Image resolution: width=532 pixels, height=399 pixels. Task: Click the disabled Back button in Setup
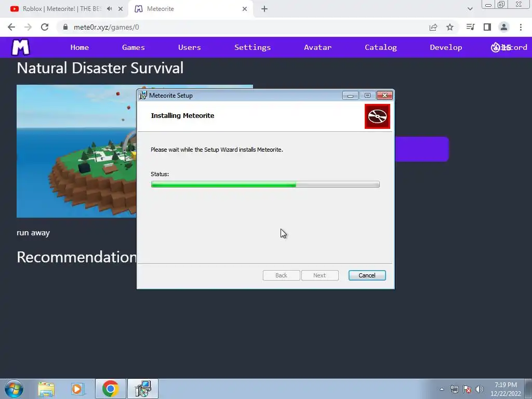coord(281,275)
